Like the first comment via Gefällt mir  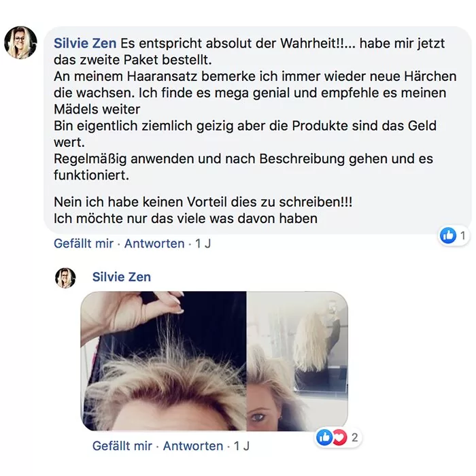(x=84, y=243)
